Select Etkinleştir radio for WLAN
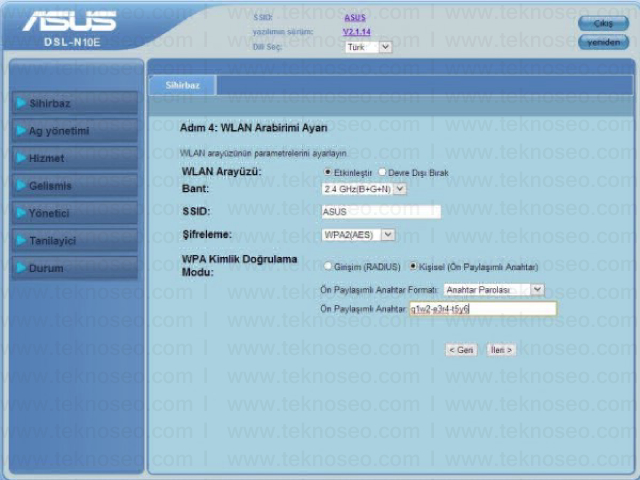Viewport: 640px width, 480px height. (327, 172)
